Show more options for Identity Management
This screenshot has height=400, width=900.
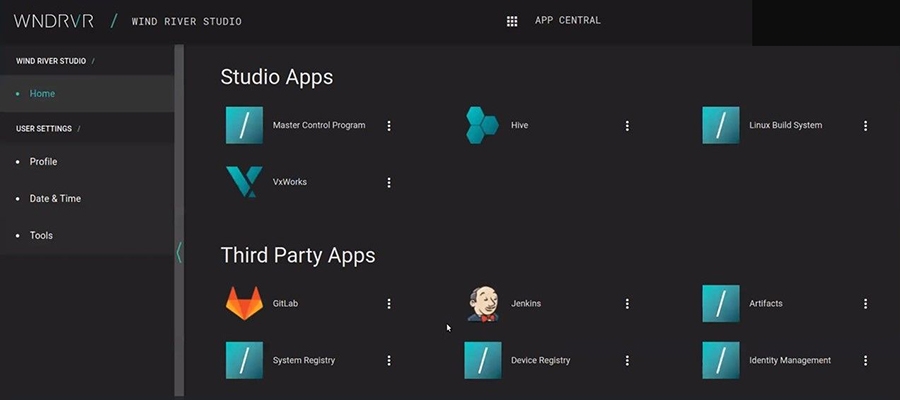(865, 360)
